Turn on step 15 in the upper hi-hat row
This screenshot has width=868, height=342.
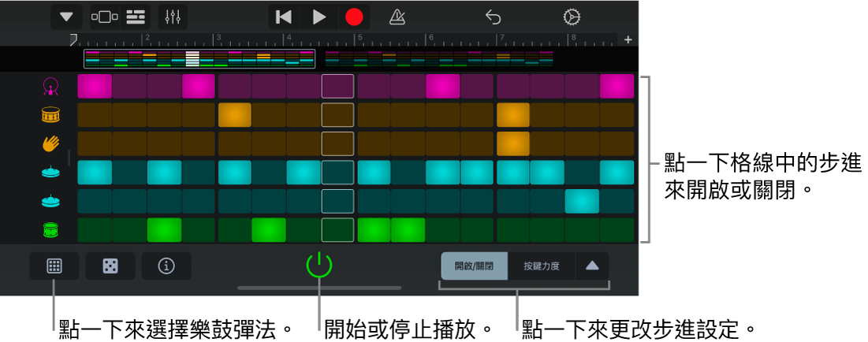582,173
